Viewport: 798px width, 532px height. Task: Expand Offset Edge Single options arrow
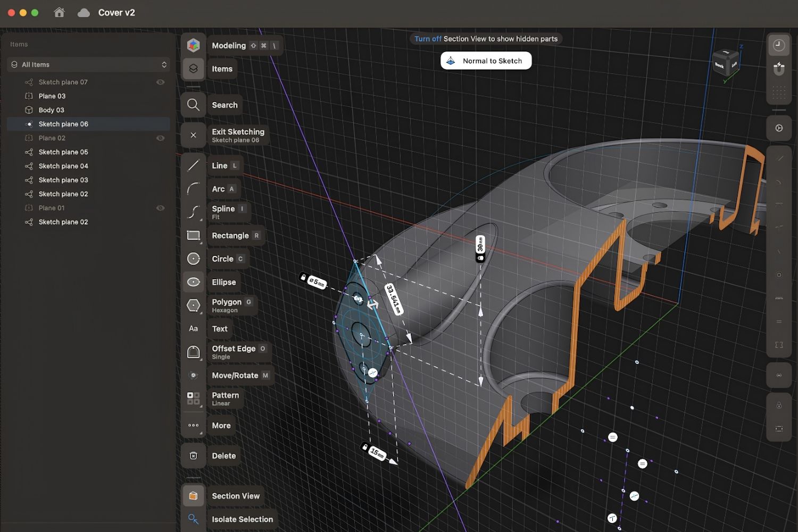tap(201, 360)
